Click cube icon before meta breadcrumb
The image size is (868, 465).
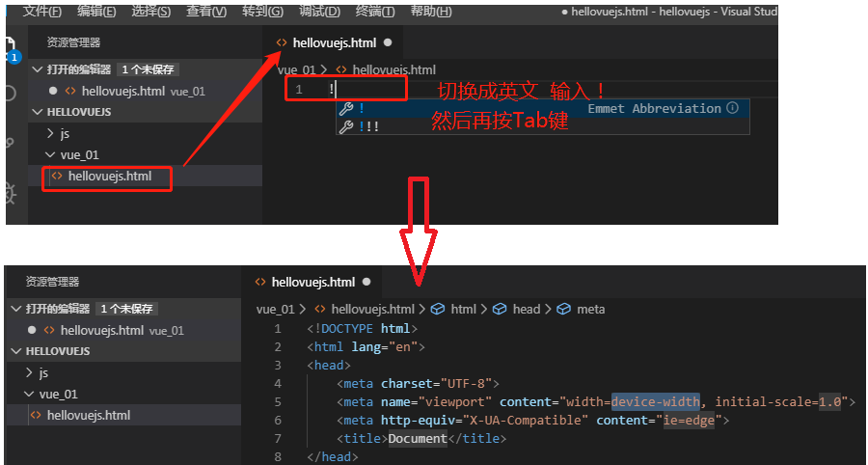(563, 310)
